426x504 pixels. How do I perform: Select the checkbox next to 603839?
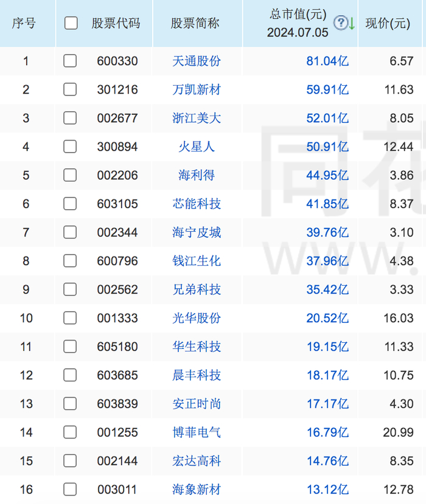click(x=70, y=404)
